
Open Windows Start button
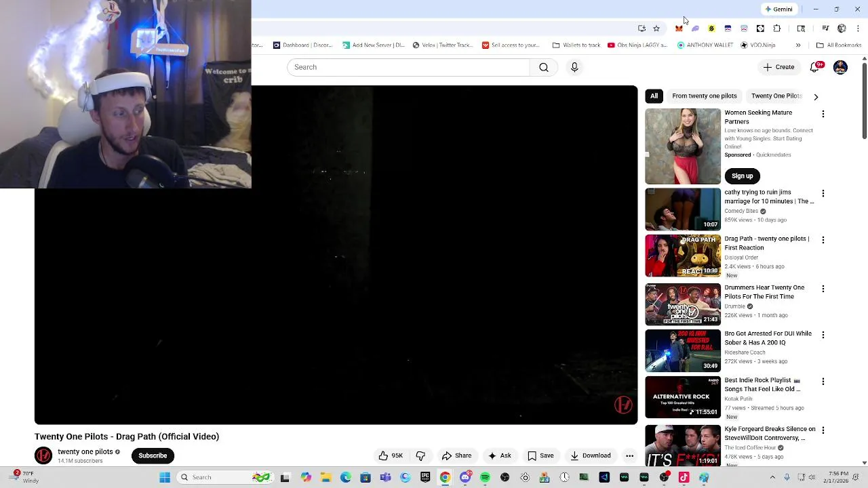[x=165, y=477]
